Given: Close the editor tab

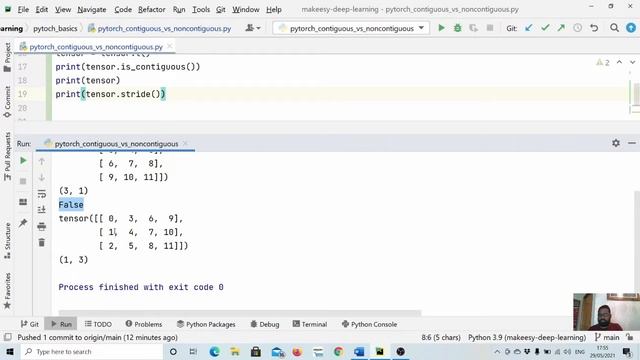Looking at the screenshot, I should (170, 46).
